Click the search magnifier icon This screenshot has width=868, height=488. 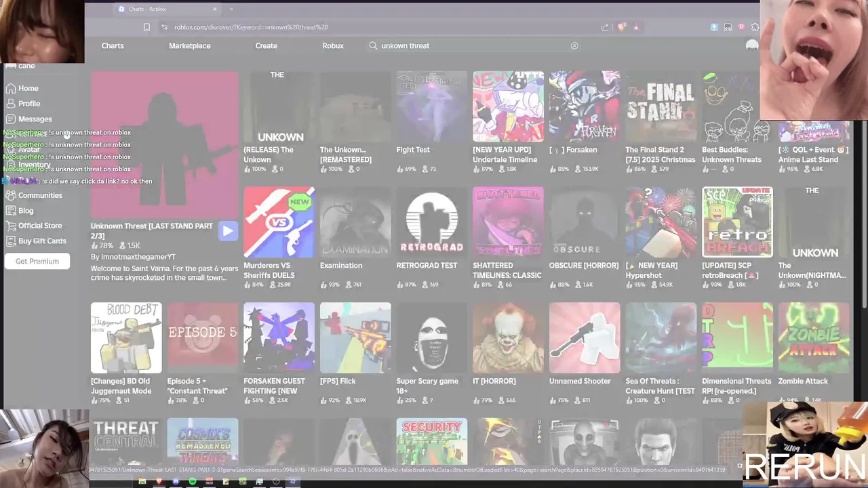pos(373,45)
